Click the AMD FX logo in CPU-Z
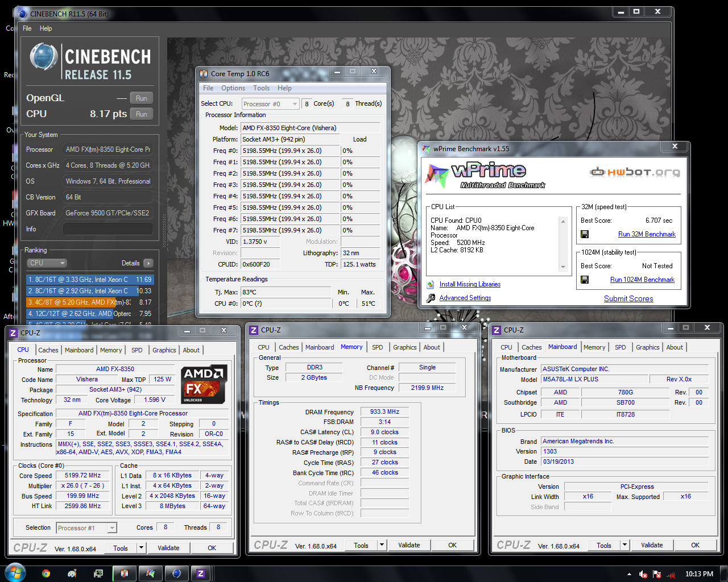728x582 pixels. [204, 384]
